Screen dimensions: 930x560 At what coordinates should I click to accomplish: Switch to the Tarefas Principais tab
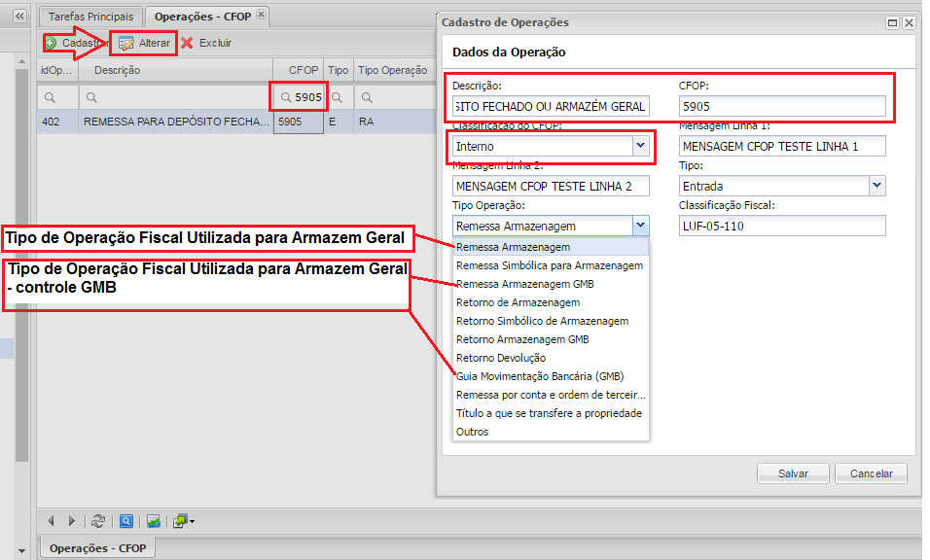90,17
